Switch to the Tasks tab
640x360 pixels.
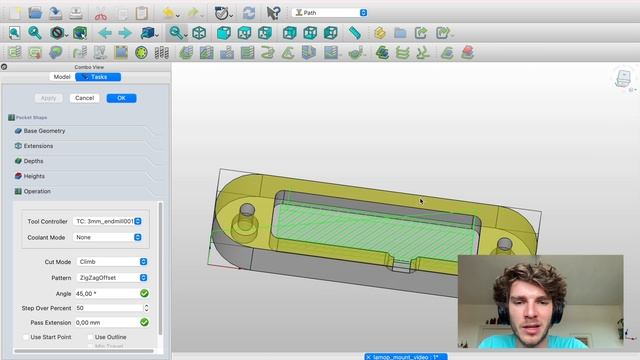(98, 77)
